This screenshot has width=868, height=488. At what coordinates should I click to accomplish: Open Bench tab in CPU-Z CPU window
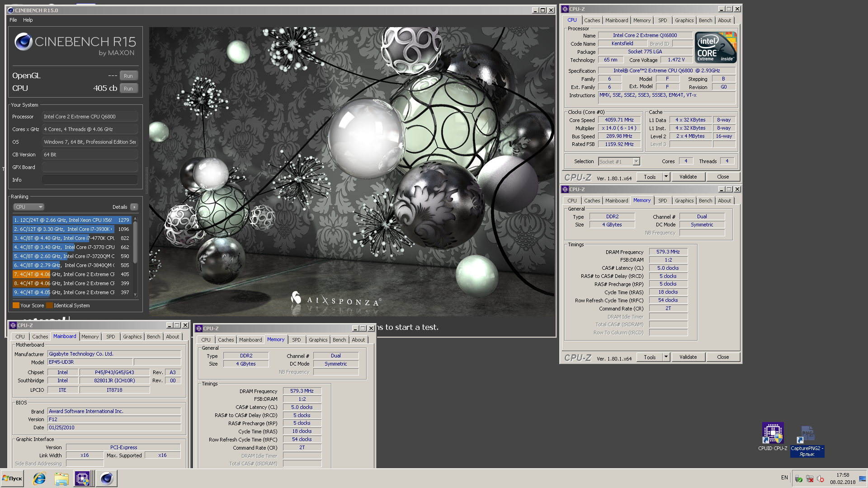point(705,20)
